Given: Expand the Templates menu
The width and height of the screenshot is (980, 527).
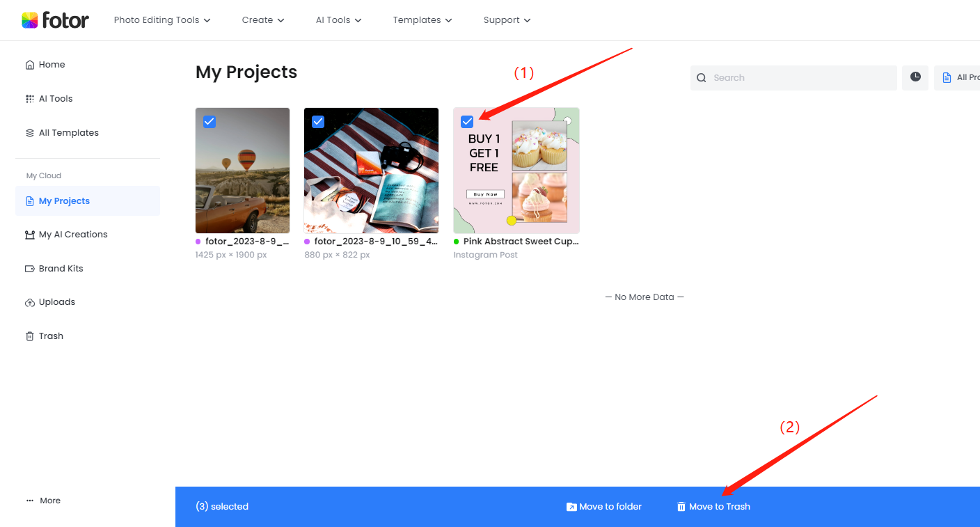Looking at the screenshot, I should (422, 20).
